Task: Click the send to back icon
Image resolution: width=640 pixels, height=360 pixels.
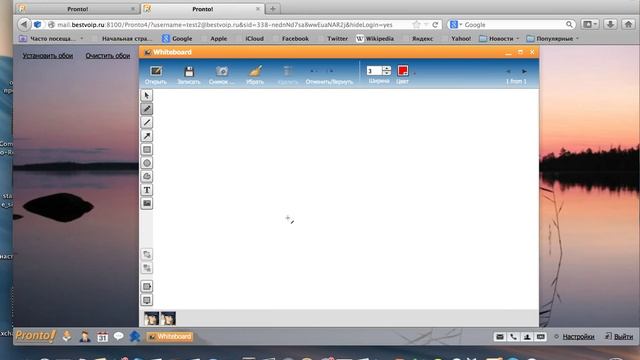Action: (147, 268)
